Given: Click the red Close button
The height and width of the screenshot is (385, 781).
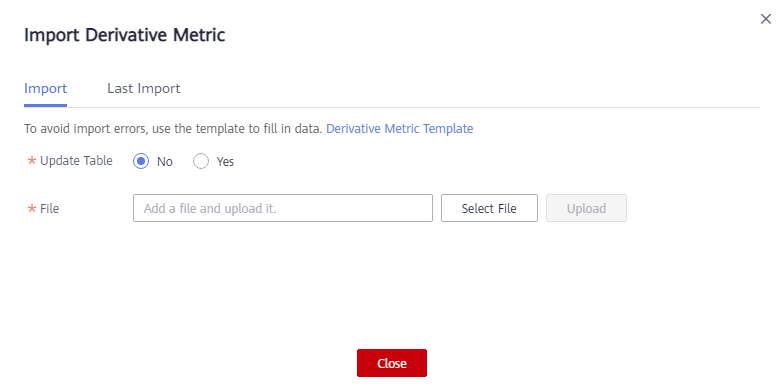Looking at the screenshot, I should [x=392, y=363].
